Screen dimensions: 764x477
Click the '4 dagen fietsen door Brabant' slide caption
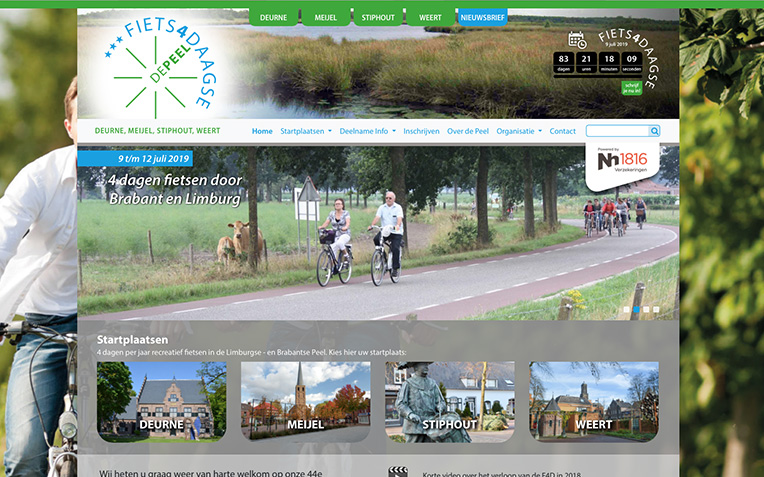[x=175, y=190]
